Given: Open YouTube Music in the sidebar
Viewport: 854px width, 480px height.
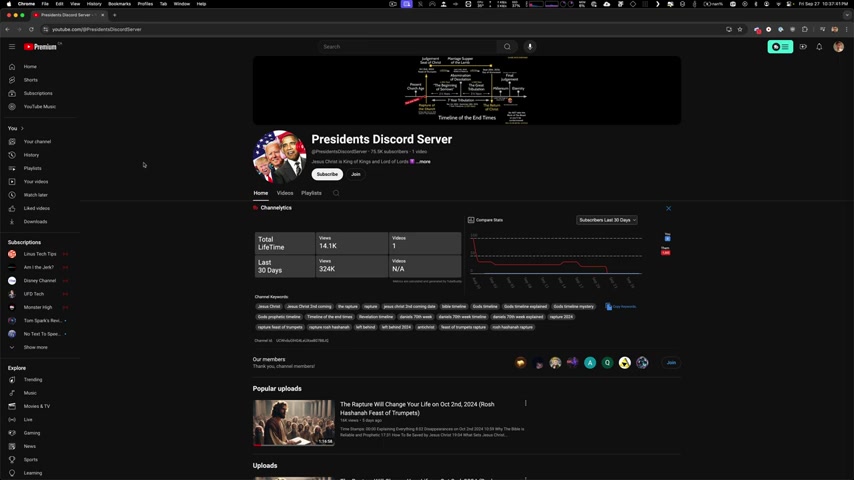Looking at the screenshot, I should (39, 107).
